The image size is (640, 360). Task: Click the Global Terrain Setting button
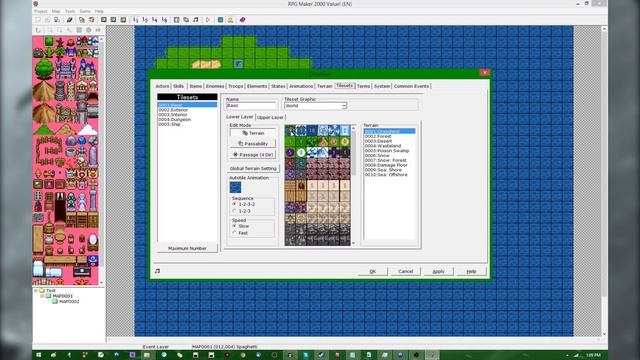coord(253,168)
